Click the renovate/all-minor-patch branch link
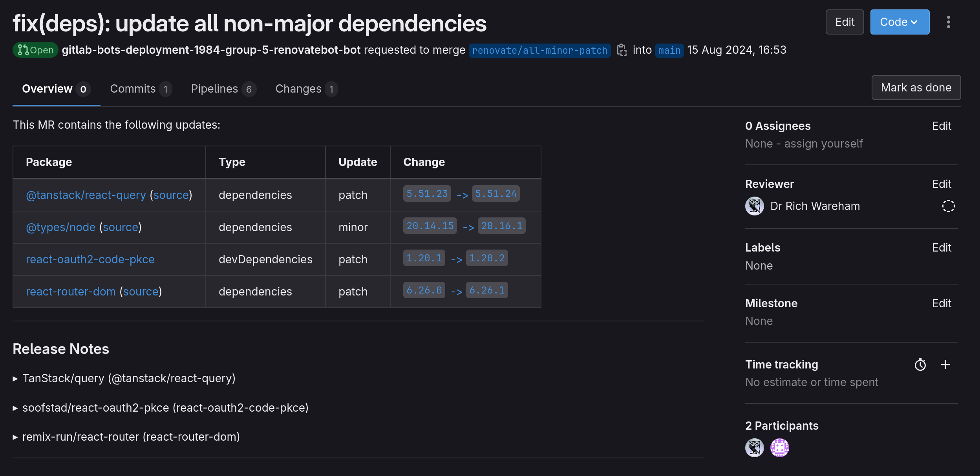The height and width of the screenshot is (476, 980). [x=539, y=51]
